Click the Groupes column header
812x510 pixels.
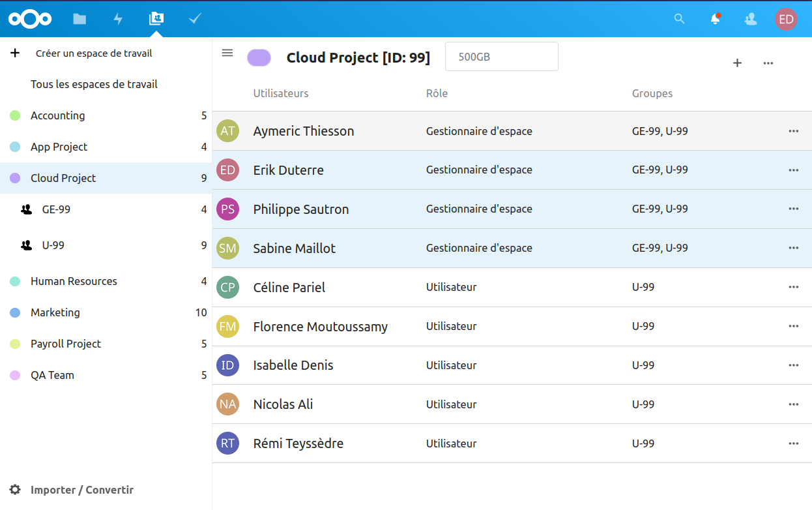[652, 93]
